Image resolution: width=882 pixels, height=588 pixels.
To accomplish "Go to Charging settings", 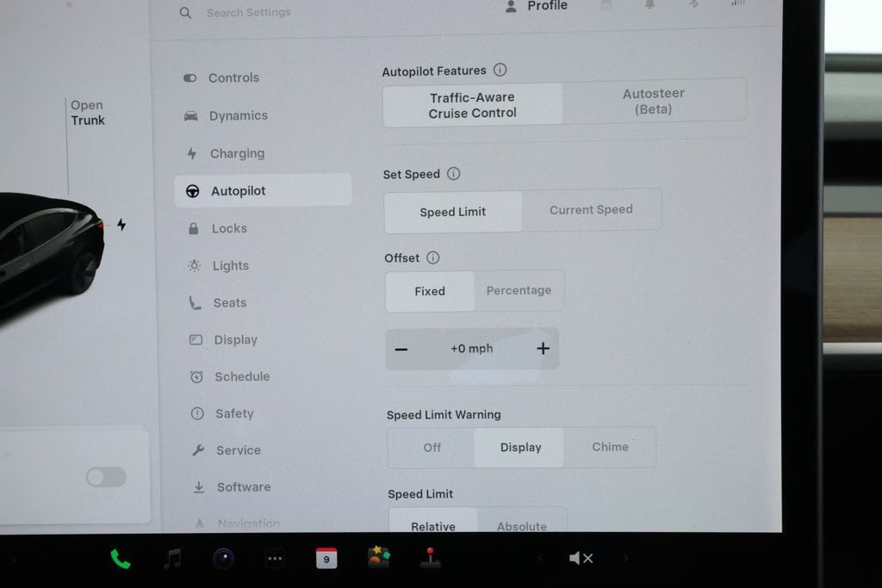I will [x=237, y=153].
